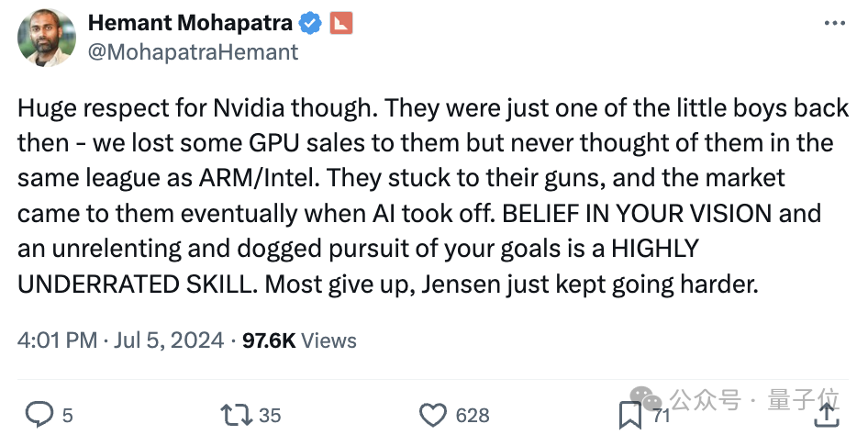Viewport: 868px width, 435px height.
Task: Click the reply count of 5
Action: (67, 416)
